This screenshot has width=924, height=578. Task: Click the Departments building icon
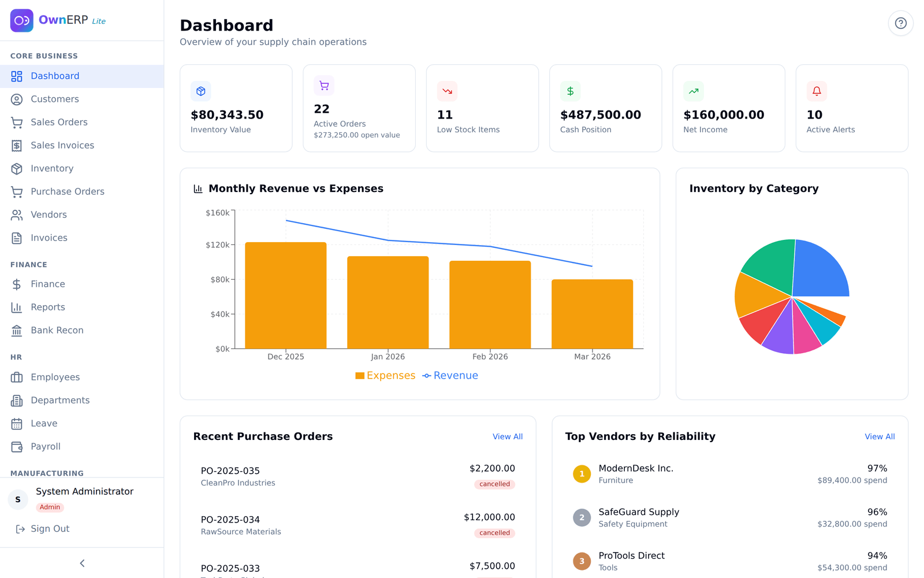coord(17,401)
